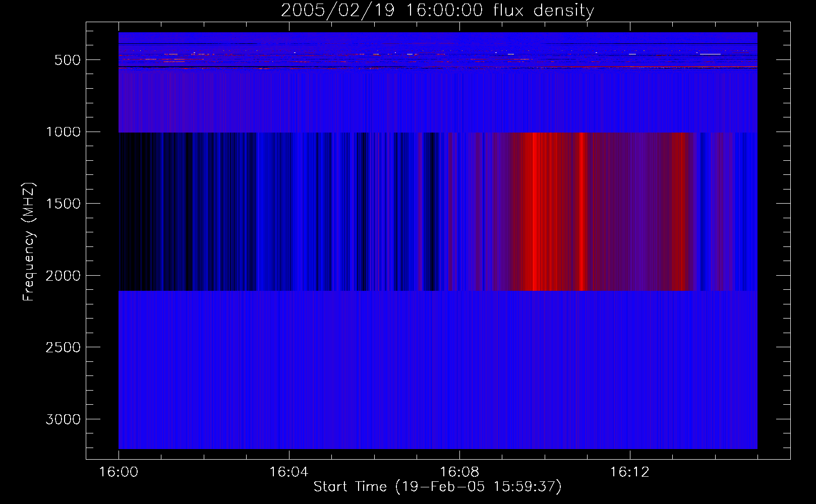Click the 16:00 time tick label
Image resolution: width=816 pixels, height=504 pixels.
[119, 472]
